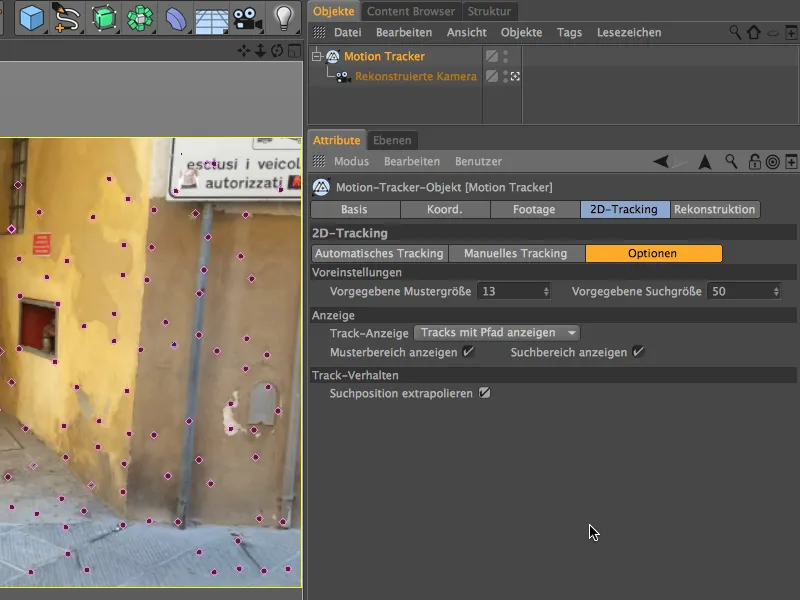This screenshot has height=600, width=800.
Task: Click Attribute Manager search magnifier
Action: pos(731,162)
